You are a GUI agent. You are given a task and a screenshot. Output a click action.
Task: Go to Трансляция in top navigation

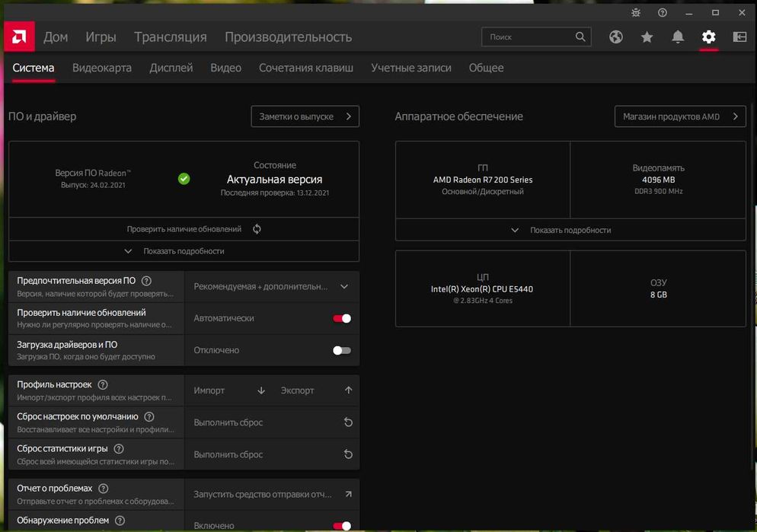click(171, 37)
